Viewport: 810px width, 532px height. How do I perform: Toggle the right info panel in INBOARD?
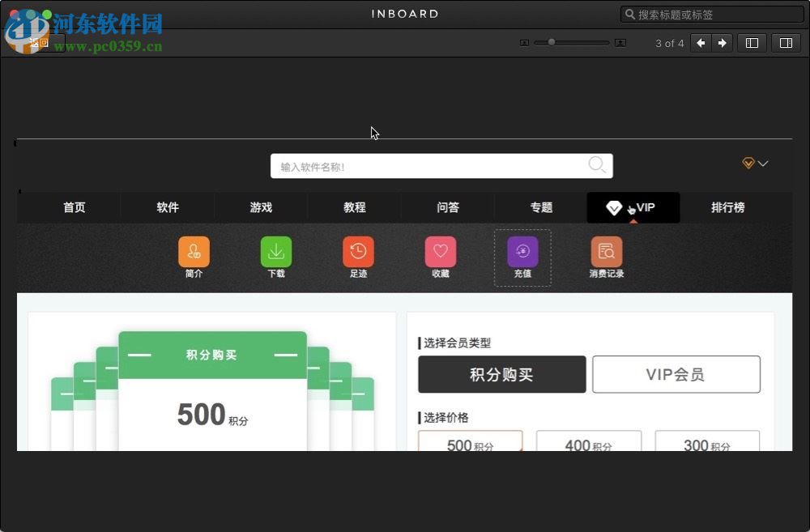coord(786,42)
